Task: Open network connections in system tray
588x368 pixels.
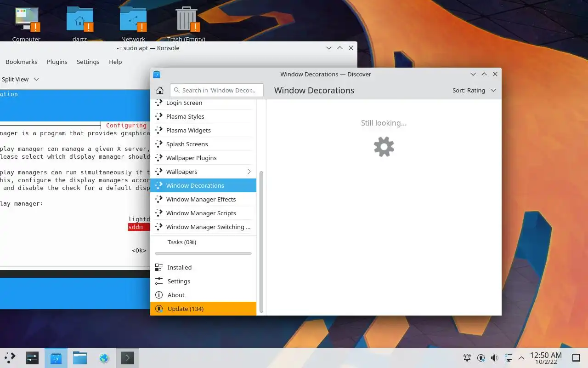Action: pos(509,358)
